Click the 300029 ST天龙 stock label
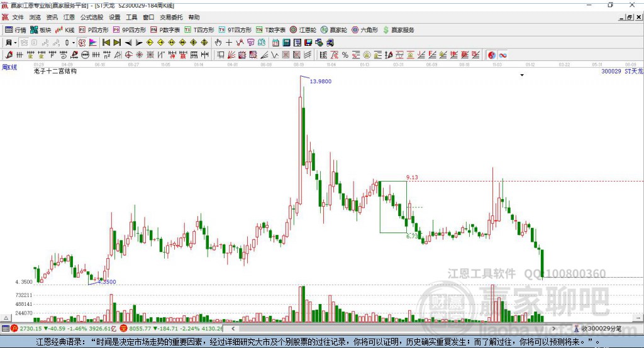 (x=622, y=71)
